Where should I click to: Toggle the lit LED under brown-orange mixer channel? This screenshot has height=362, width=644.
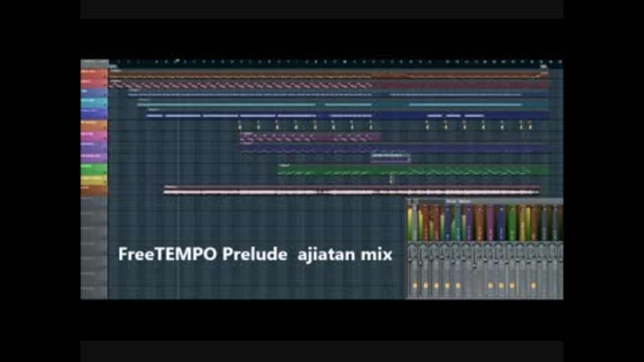[x=533, y=286]
